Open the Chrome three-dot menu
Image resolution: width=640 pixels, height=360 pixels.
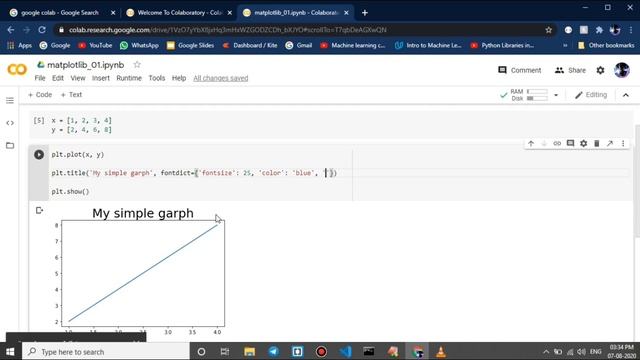click(x=631, y=30)
